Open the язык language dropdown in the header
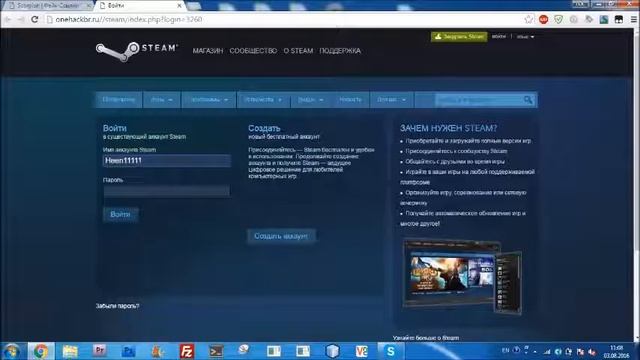This screenshot has height=360, width=640. click(x=525, y=37)
